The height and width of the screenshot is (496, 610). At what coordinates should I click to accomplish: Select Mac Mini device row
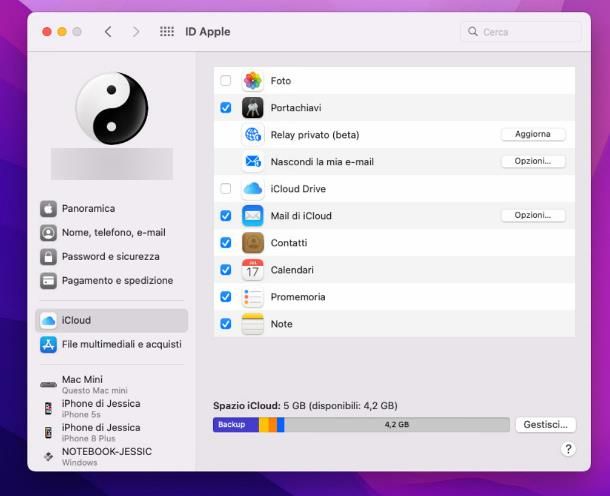point(112,385)
